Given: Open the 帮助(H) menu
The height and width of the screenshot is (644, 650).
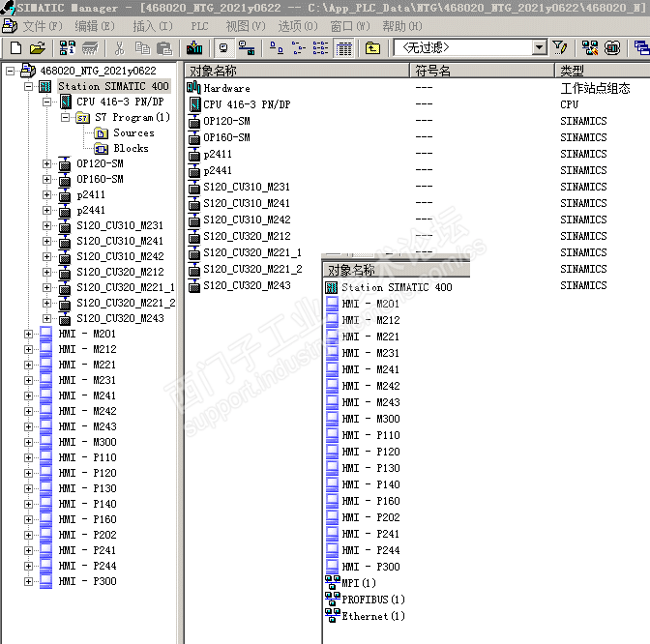Looking at the screenshot, I should pyautogui.click(x=402, y=26).
